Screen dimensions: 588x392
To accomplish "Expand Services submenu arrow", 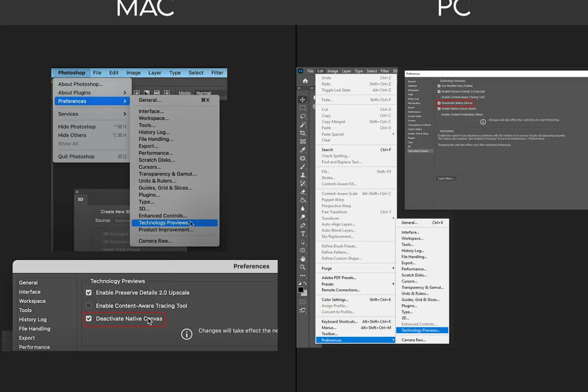I will coord(125,114).
